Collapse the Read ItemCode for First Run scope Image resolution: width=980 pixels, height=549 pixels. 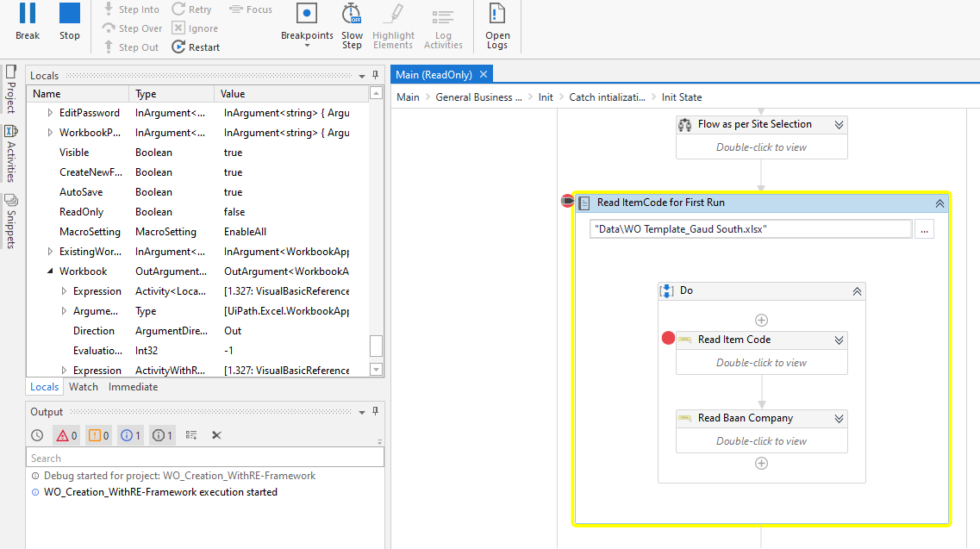click(x=939, y=203)
